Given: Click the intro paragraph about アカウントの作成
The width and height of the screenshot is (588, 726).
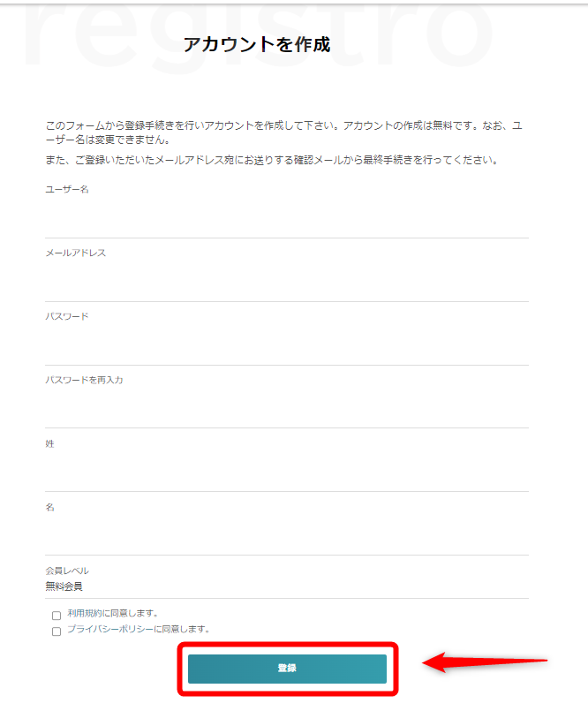Looking at the screenshot, I should (x=283, y=132).
